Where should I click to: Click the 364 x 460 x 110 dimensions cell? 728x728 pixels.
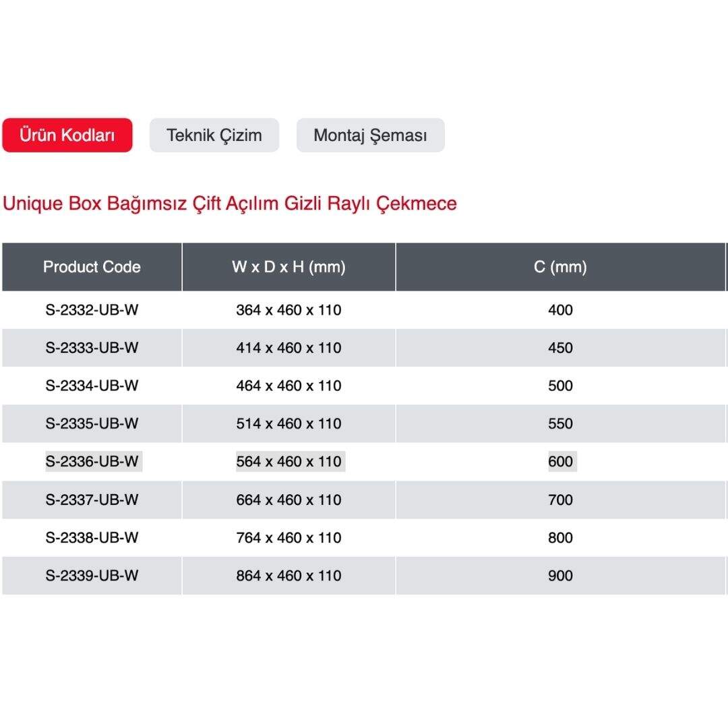(x=289, y=310)
